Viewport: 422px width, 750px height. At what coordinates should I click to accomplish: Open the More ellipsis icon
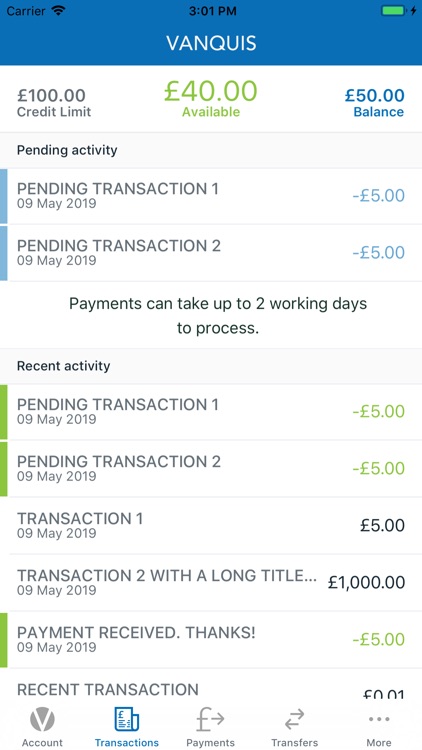(378, 719)
